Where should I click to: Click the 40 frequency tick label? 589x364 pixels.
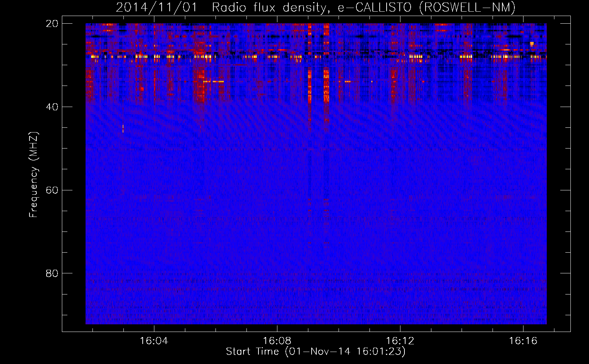[x=52, y=107]
